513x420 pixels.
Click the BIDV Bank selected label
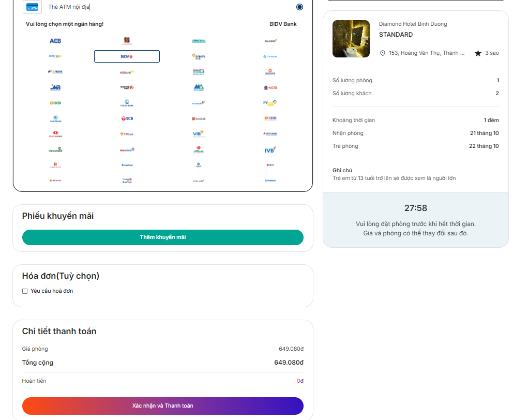[x=283, y=24]
